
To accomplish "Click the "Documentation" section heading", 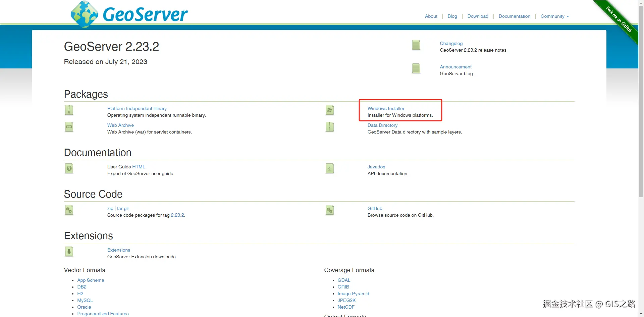I will click(98, 153).
